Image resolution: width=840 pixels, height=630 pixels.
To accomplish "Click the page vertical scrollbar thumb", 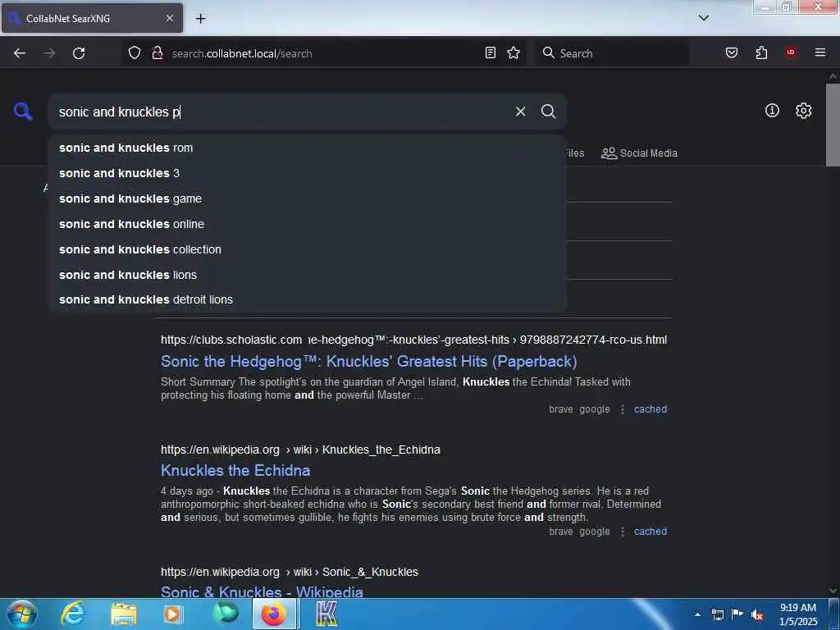I will tap(833, 125).
